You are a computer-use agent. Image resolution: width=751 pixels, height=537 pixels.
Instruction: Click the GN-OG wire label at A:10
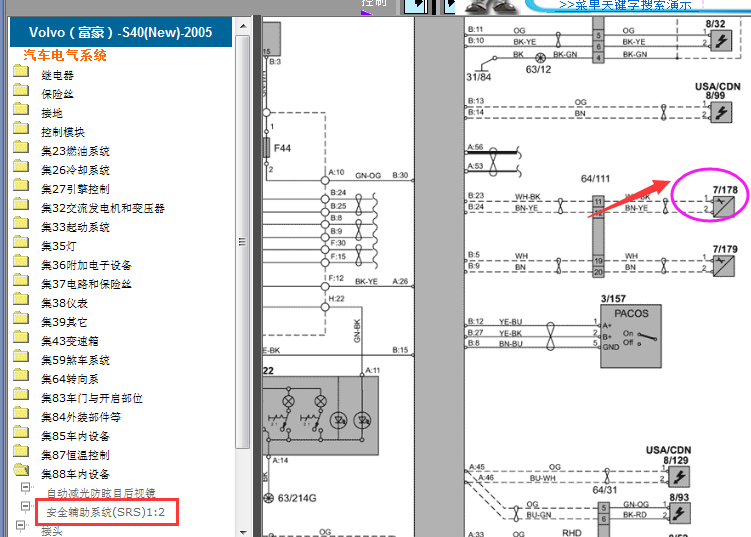point(368,176)
